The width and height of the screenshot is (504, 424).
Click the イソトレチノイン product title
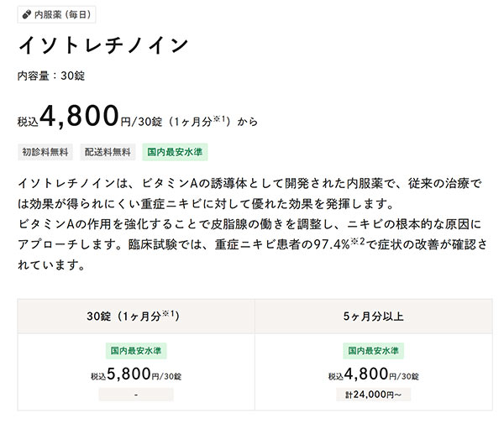click(x=103, y=45)
